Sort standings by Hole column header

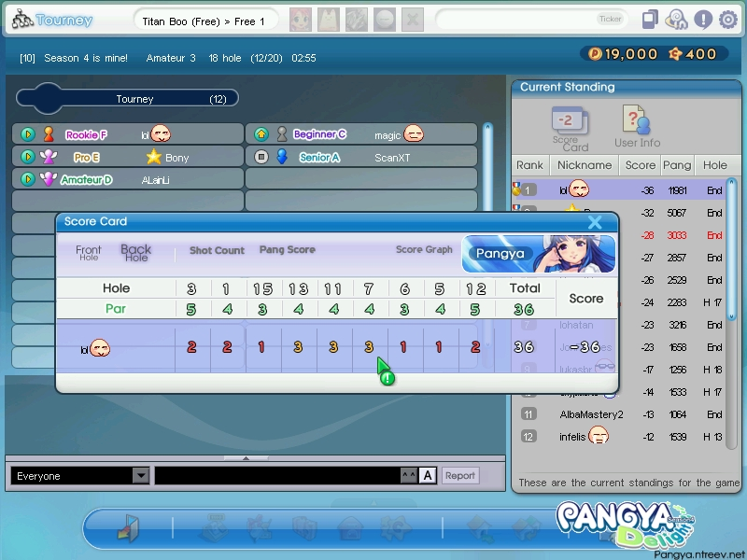click(715, 165)
